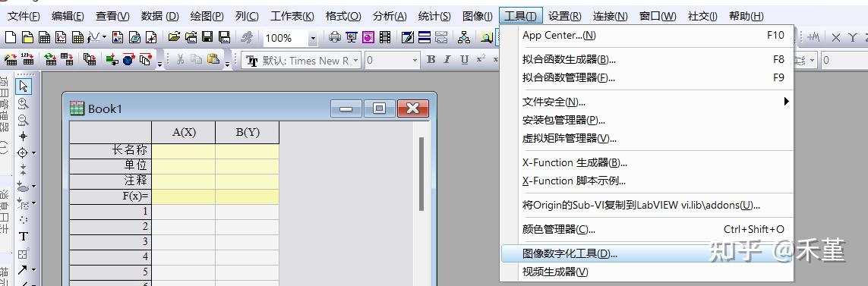Click the New Graph toolbar icon

(x=62, y=38)
